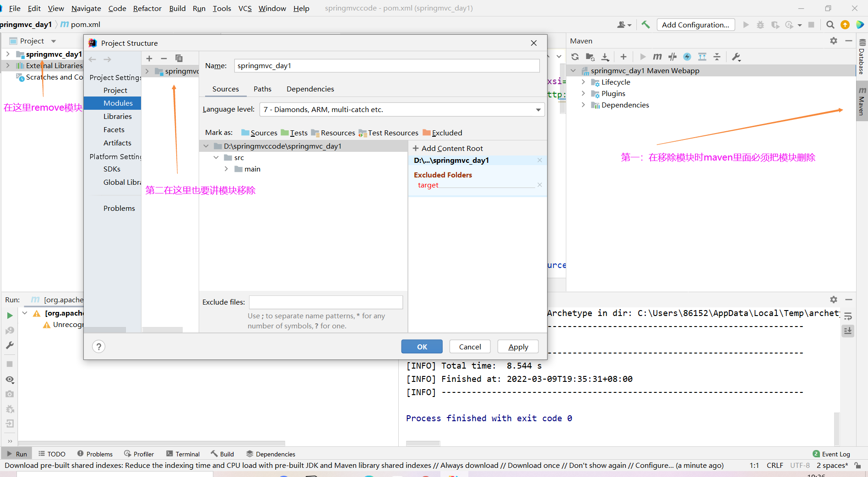Mark folder as Excluded

pyautogui.click(x=442, y=133)
